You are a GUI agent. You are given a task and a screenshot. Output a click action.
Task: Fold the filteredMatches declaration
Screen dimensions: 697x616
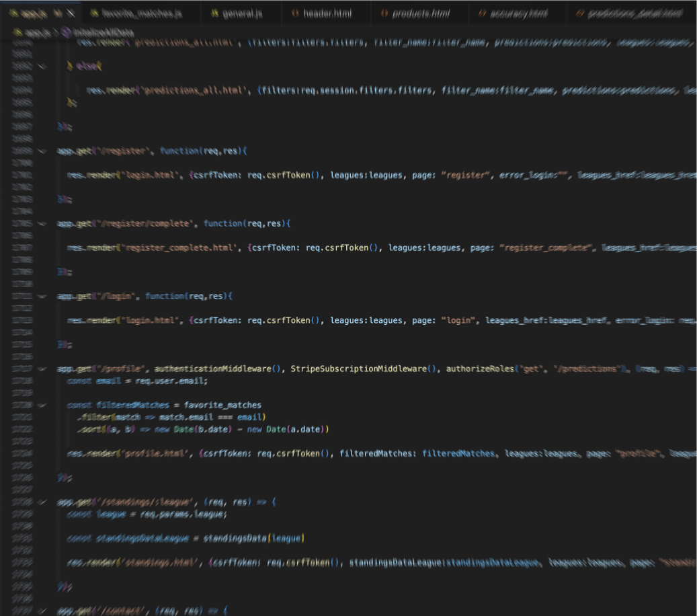pyautogui.click(x=42, y=405)
